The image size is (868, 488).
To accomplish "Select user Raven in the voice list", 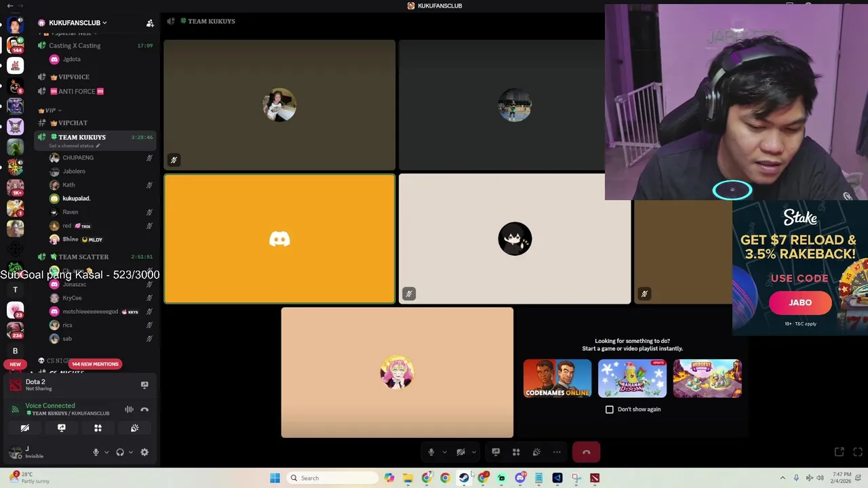I will (70, 211).
